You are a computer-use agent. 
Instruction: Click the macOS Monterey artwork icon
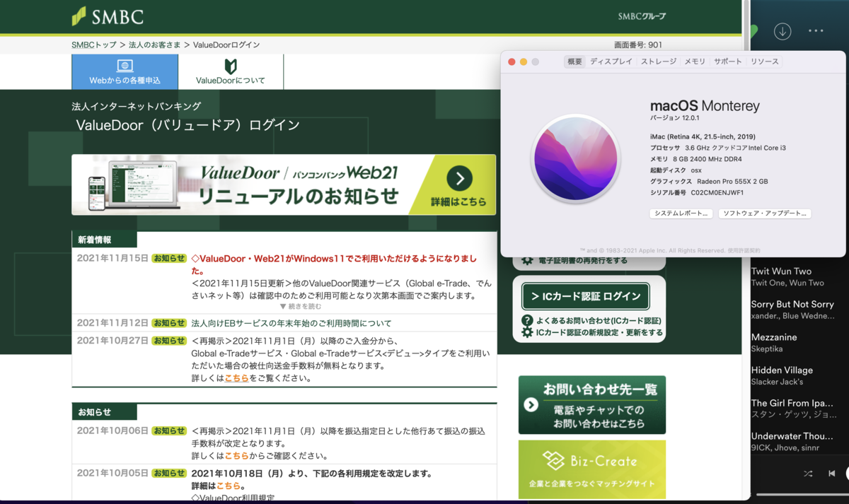[x=575, y=159]
